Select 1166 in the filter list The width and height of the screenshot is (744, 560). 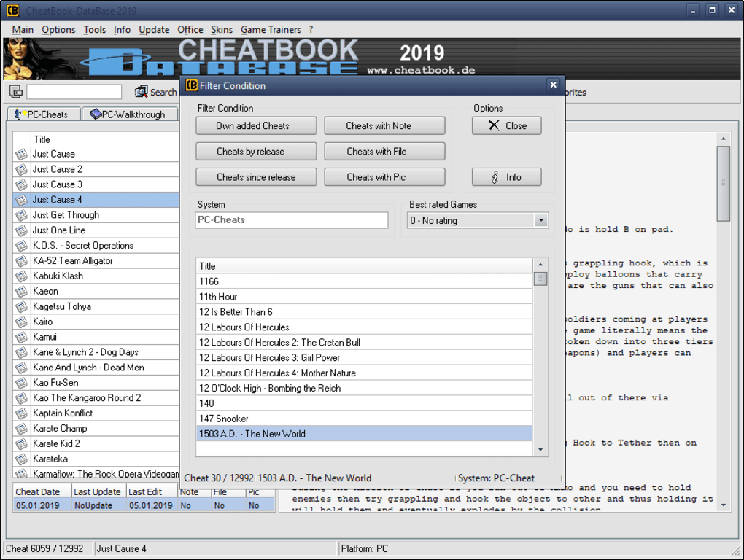365,281
